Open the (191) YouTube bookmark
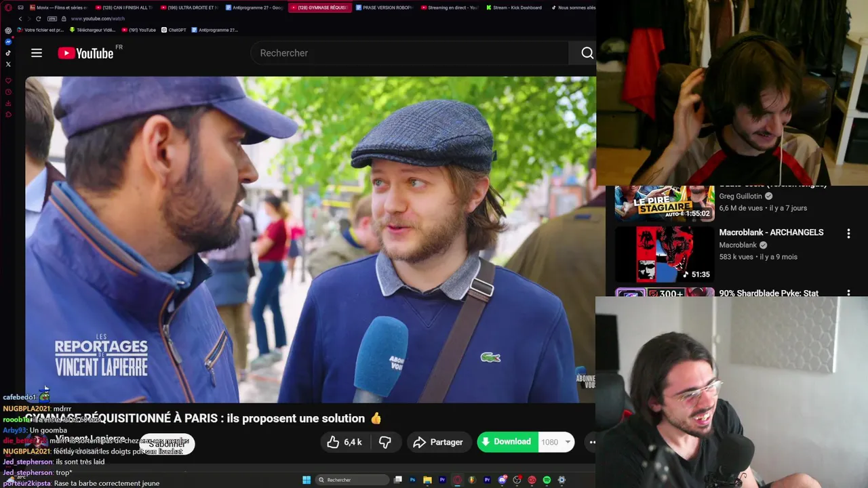The width and height of the screenshot is (868, 488). (x=138, y=30)
